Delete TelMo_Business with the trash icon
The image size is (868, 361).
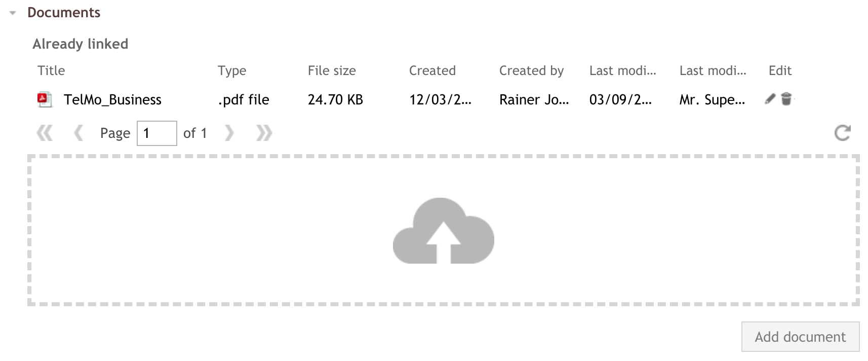tap(786, 99)
